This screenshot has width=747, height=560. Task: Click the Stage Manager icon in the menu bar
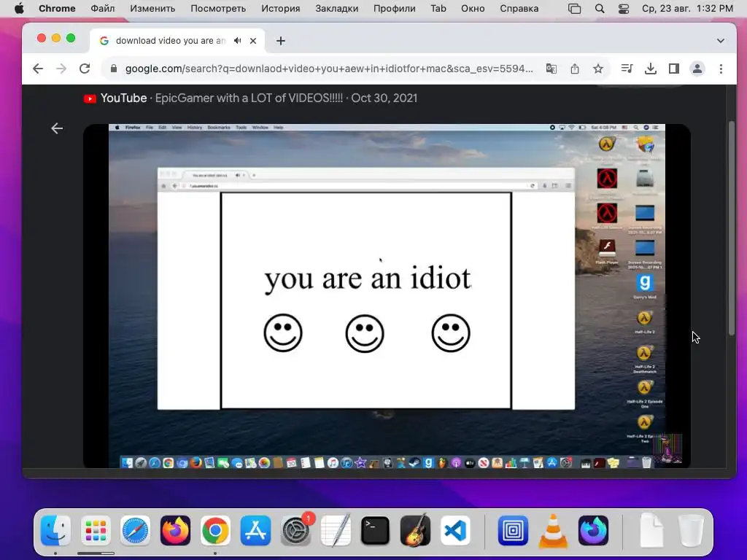(575, 9)
